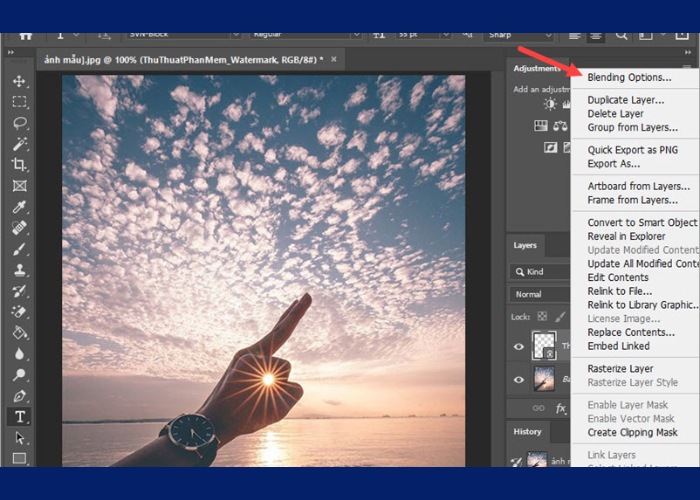Select the Lasso tool
The height and width of the screenshot is (500, 700).
pos(20,123)
